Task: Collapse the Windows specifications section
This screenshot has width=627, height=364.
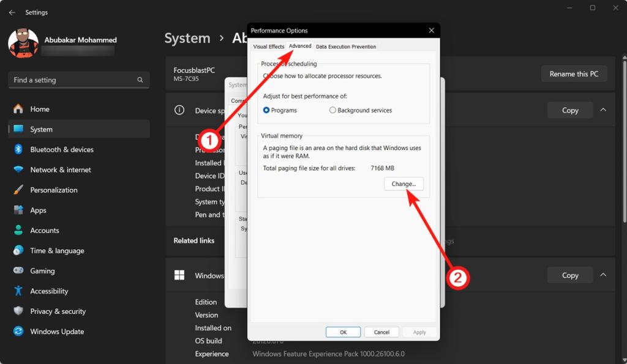Action: (603, 275)
